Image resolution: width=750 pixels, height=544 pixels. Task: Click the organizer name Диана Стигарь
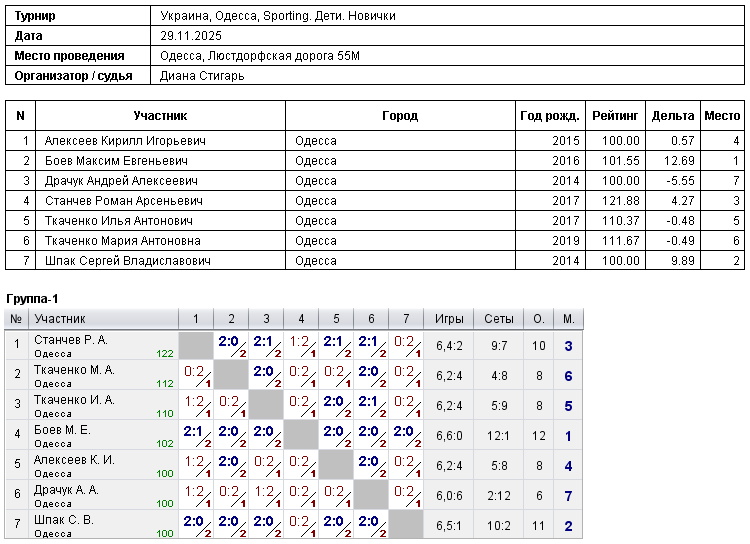tap(202, 76)
